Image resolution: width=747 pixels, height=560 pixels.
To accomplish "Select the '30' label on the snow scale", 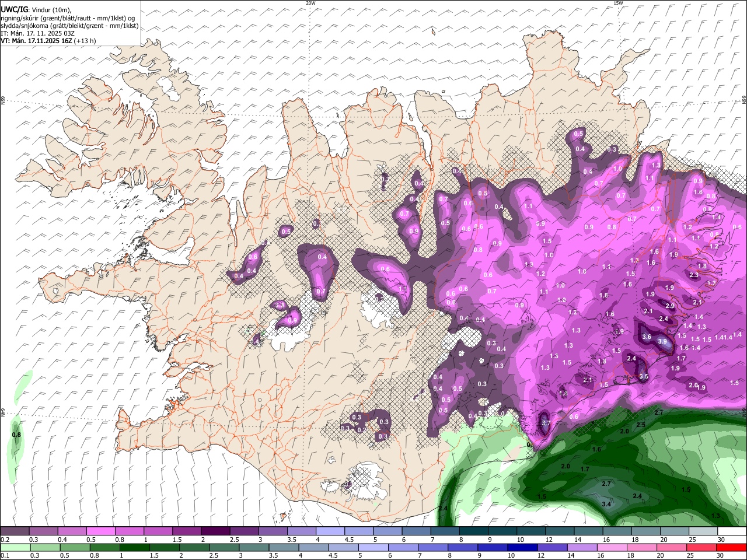I will (x=721, y=540).
